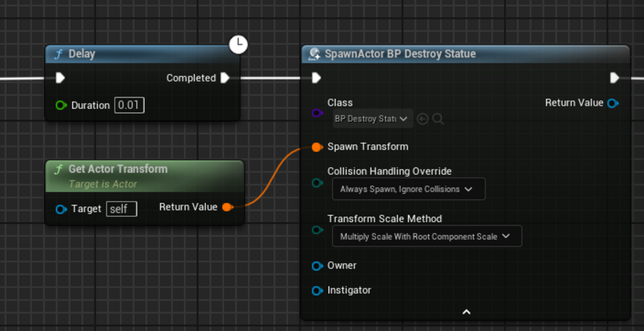
Task: Click the Owner input pin
Action: [317, 266]
